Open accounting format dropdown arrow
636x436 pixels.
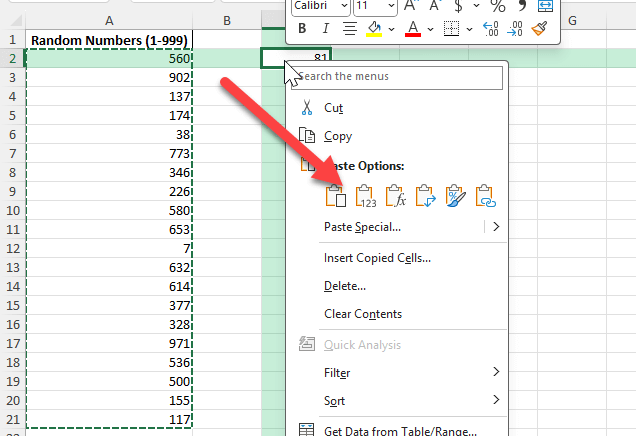coord(477,6)
